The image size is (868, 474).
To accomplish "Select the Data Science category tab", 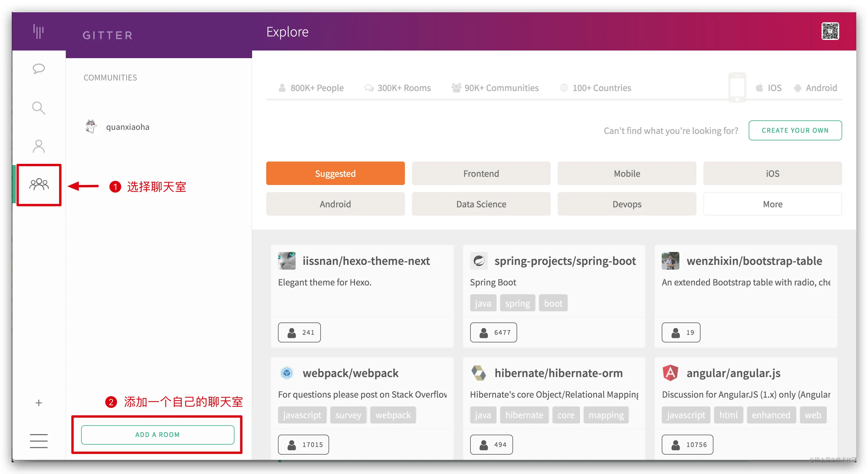I will coord(481,204).
